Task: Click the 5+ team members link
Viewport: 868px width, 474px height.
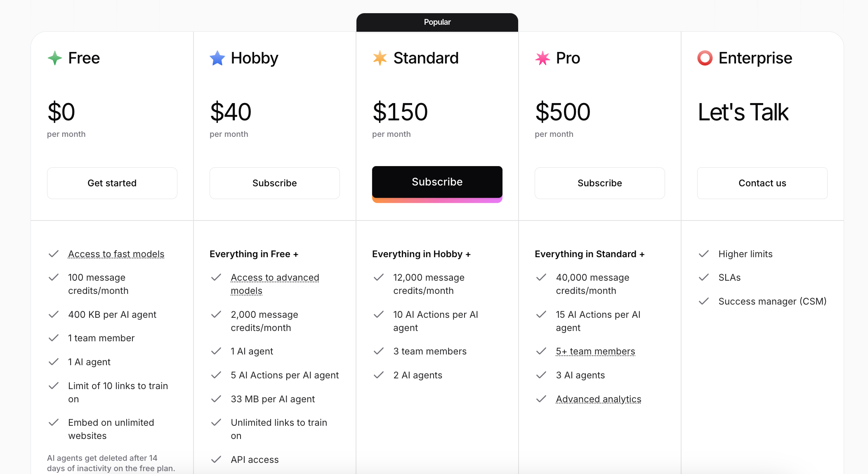Action: pos(595,351)
